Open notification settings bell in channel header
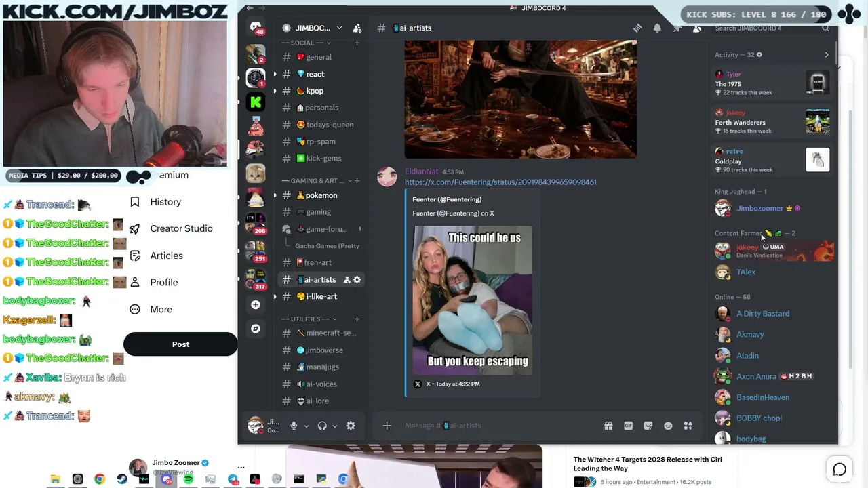The width and height of the screenshot is (868, 488). 657,28
